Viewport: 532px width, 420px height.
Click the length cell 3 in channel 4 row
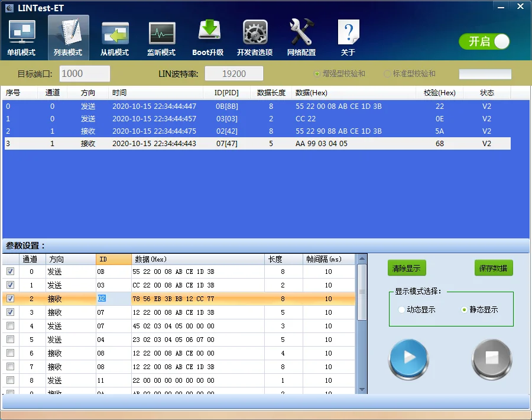coord(283,326)
